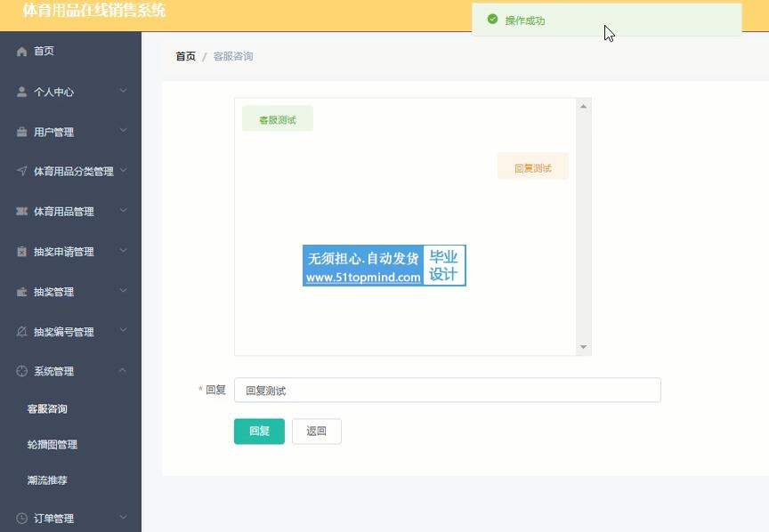Screen dimensions: 769x532
Task: Click the ticket icon beside 体育用品管理
Action: tap(21, 212)
